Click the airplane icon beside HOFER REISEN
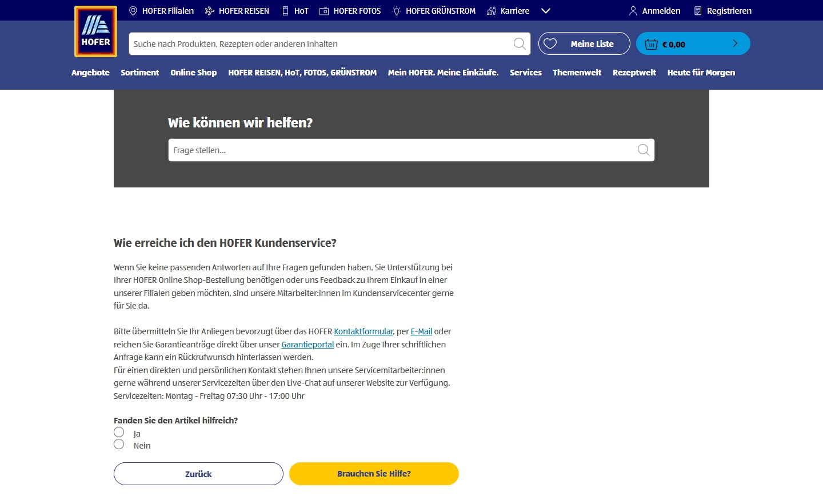This screenshot has height=504, width=823. click(210, 11)
